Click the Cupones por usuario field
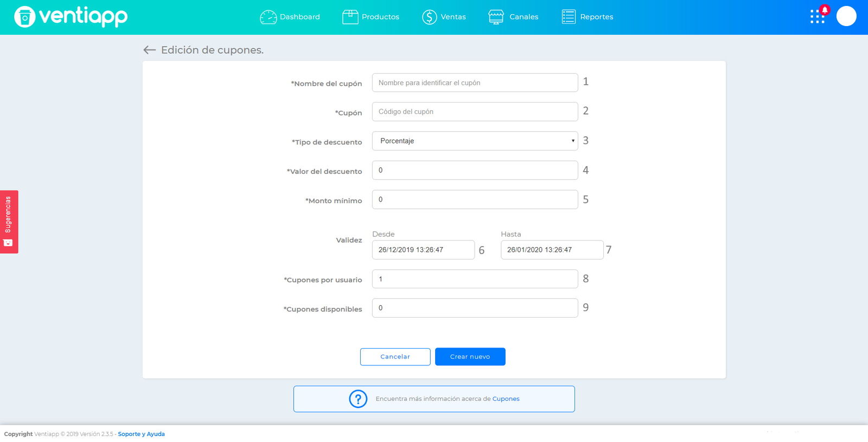 click(475, 279)
